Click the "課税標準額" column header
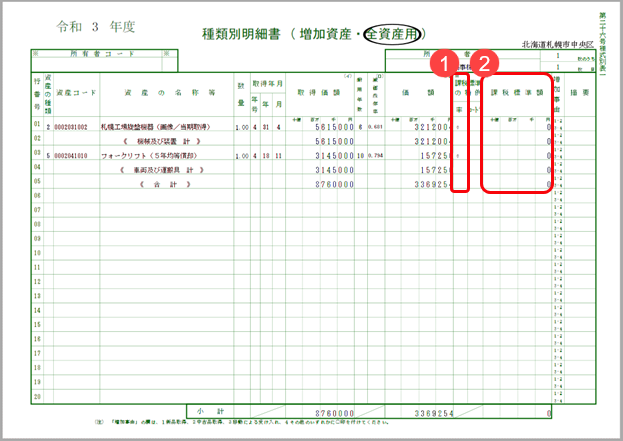The width and height of the screenshot is (623, 441). (x=517, y=93)
